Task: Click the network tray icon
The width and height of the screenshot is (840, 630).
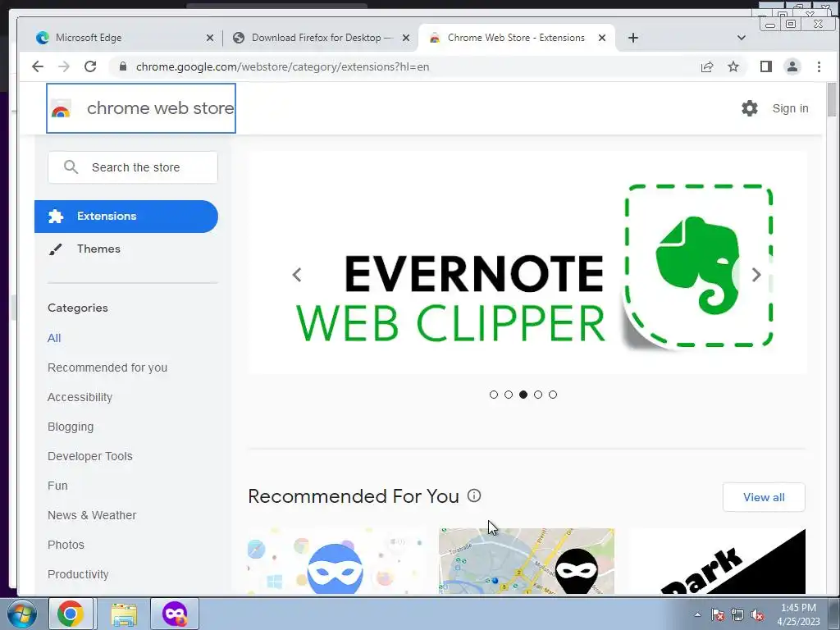Action: click(737, 614)
